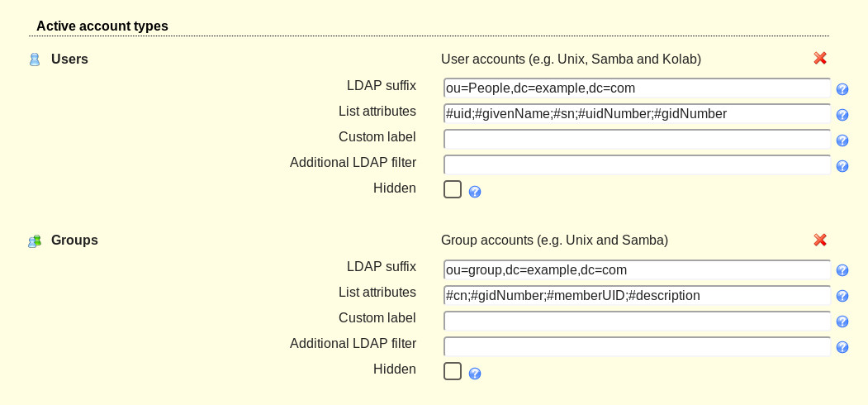Open help for Users Hidden option

point(474,192)
